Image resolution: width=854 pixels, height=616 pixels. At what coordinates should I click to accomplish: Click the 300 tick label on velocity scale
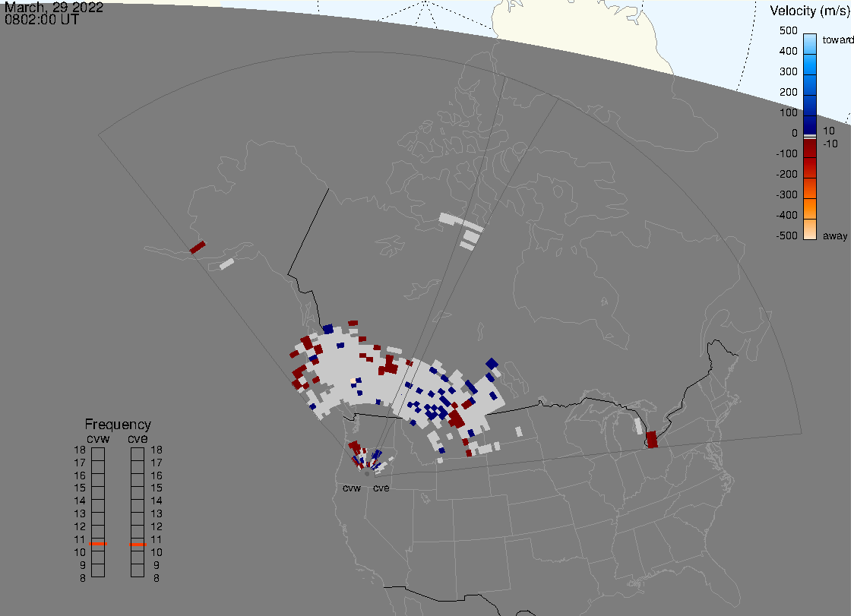(x=788, y=72)
